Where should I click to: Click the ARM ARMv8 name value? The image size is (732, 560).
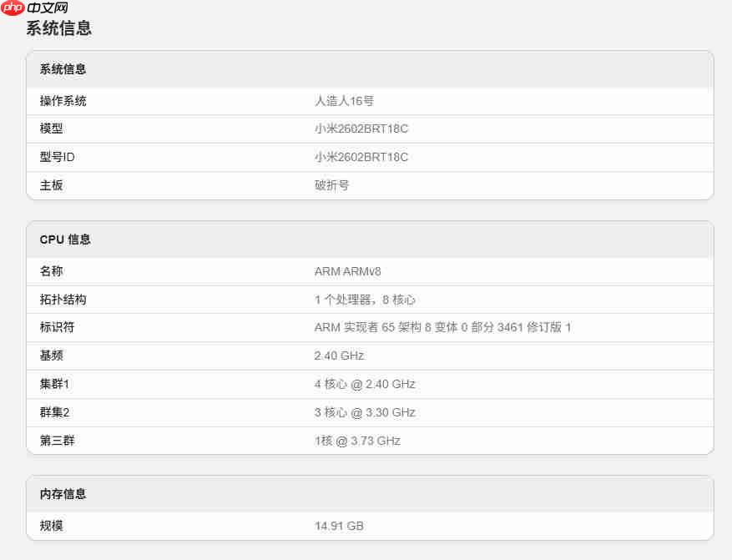[x=348, y=271]
